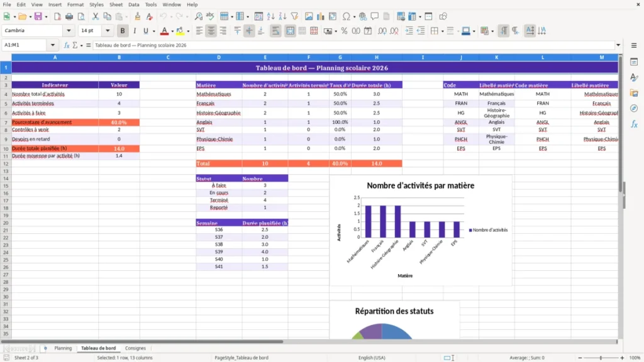Increase the cell indent
The width and height of the screenshot is (644, 362).
coord(409,31)
